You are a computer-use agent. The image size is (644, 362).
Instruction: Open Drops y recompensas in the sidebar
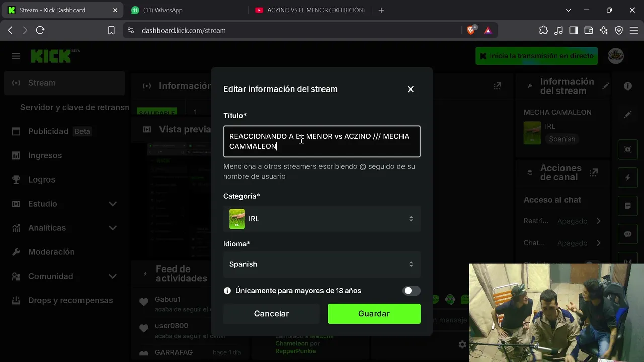64,300
